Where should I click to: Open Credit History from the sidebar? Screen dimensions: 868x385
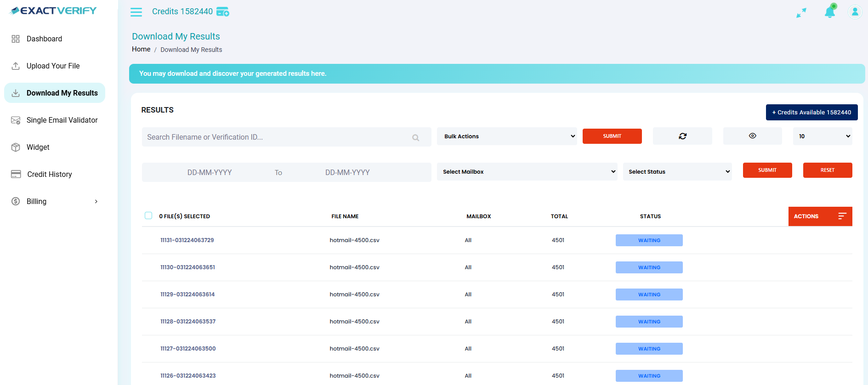coord(49,175)
